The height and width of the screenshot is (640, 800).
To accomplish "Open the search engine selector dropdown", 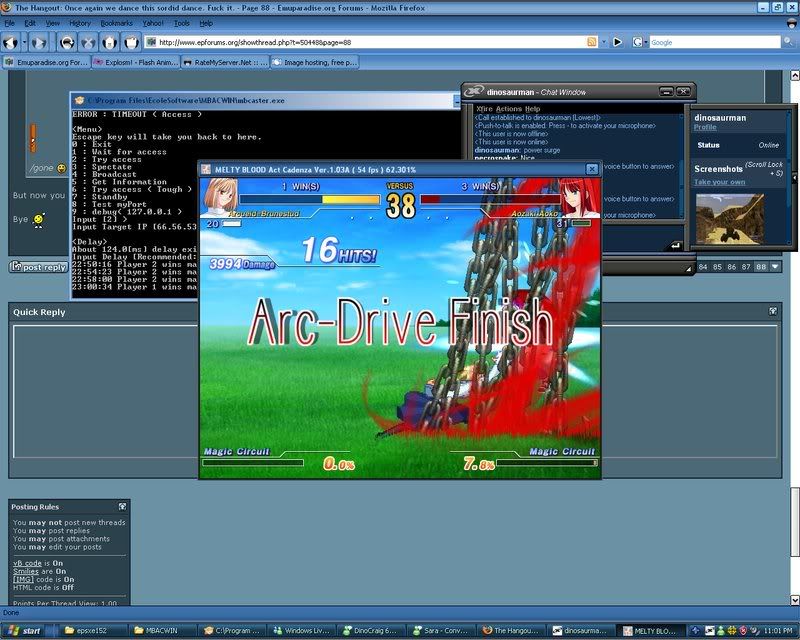I will [640, 42].
